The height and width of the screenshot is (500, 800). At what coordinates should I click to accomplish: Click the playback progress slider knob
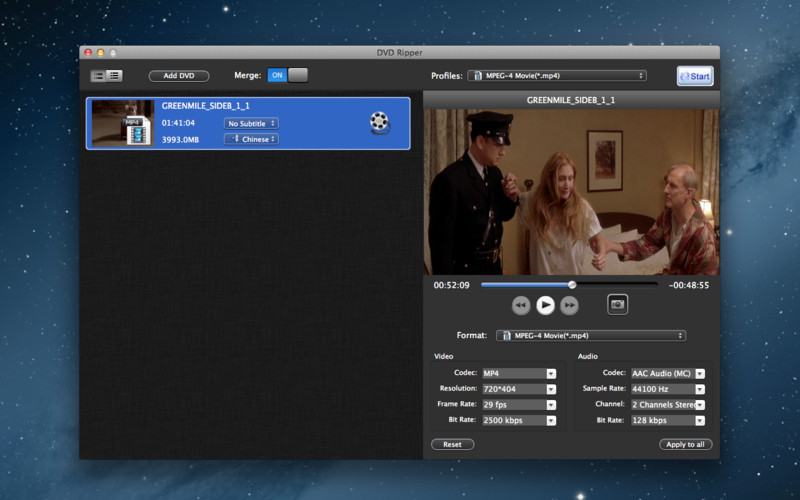pyautogui.click(x=572, y=285)
